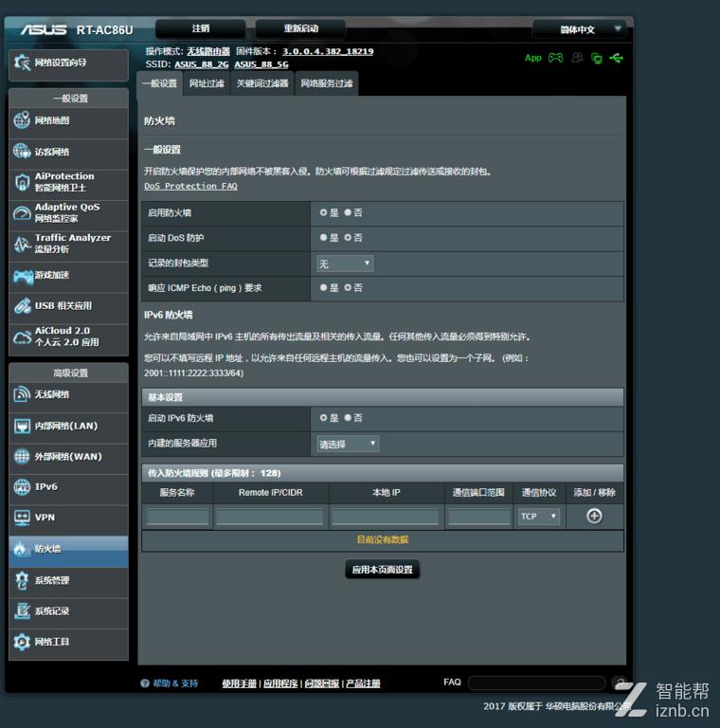The height and width of the screenshot is (728, 720).
Task: Open 内部网络(LAN) icon
Action: 22,426
